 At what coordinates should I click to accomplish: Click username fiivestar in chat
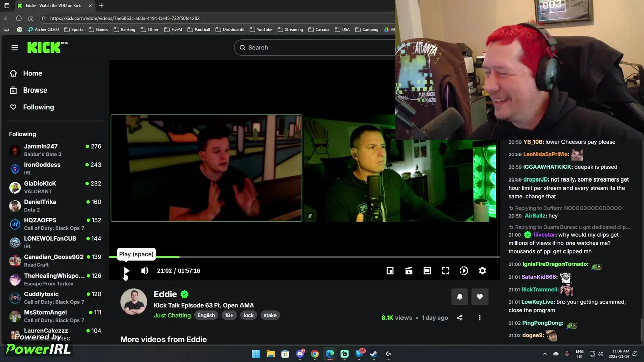pos(544,235)
